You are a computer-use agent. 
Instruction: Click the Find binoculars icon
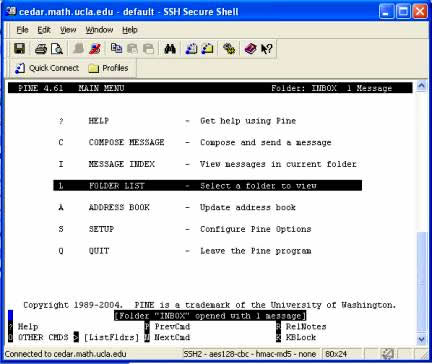[x=170, y=49]
